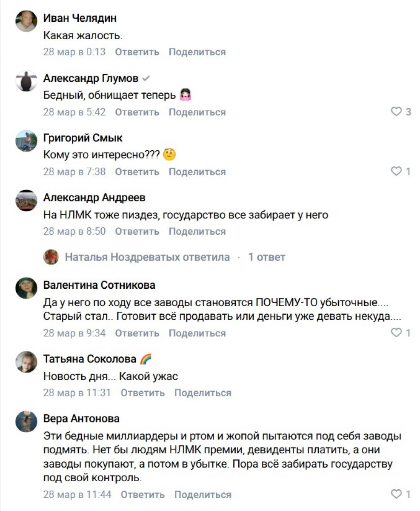420x511 pixels.
Task: Open Валентина Сотникова's profile name link
Action: pyautogui.click(x=99, y=285)
